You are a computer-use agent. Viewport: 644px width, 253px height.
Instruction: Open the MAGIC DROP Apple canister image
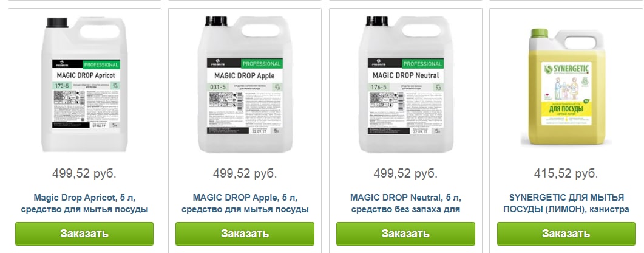pyautogui.click(x=245, y=85)
